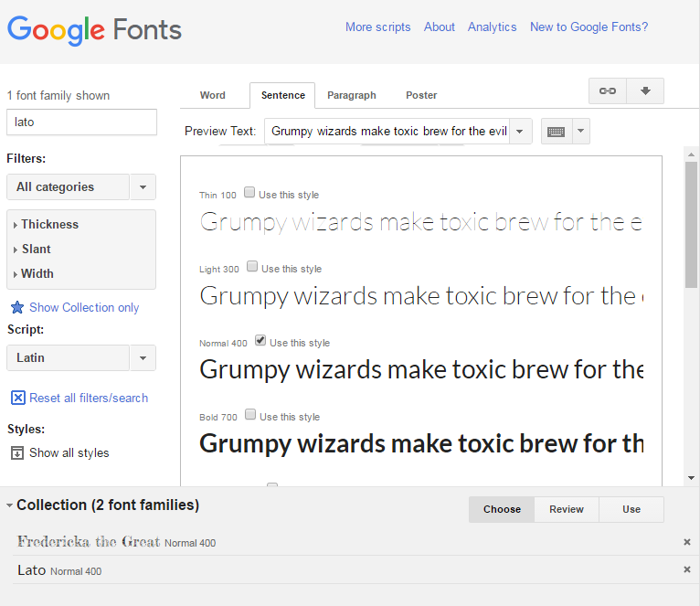Click Show Collection only link
700x606 pixels.
point(84,307)
